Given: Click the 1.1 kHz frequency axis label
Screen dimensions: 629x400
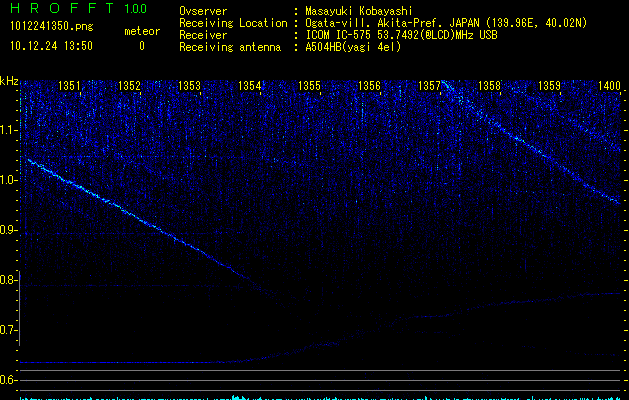Looking at the screenshot, I should pos(9,130).
